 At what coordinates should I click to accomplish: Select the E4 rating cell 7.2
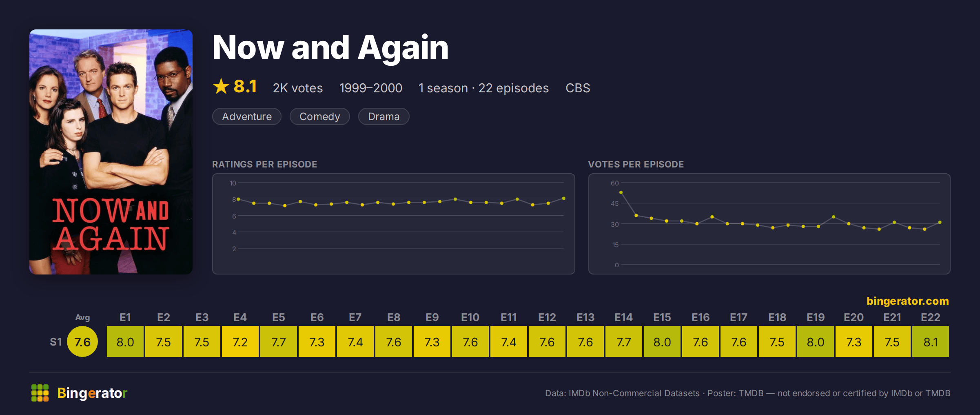240,341
